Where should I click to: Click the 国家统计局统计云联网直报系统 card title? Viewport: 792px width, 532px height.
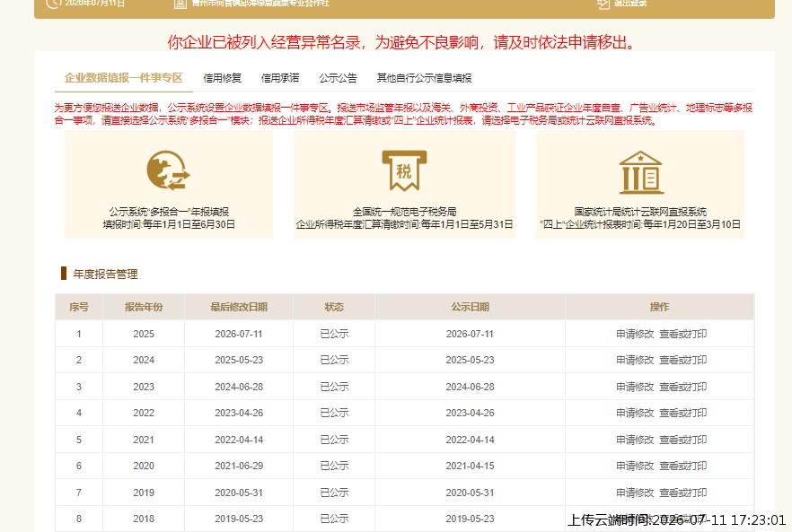640,212
